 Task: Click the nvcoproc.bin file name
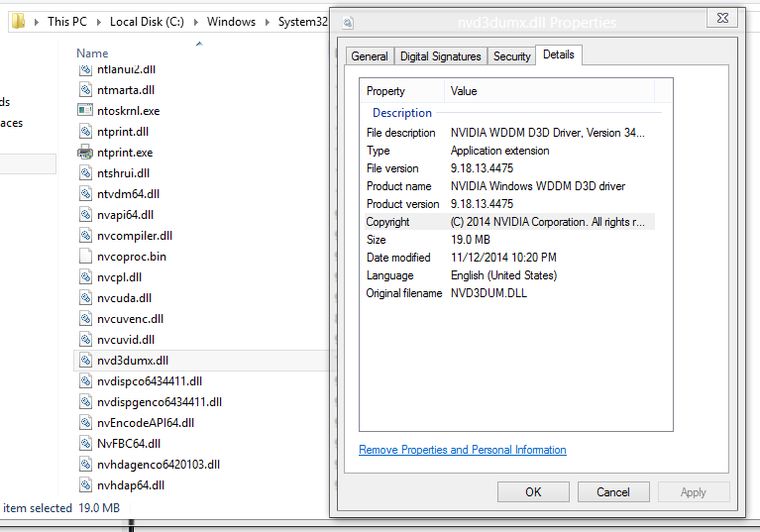pos(132,257)
